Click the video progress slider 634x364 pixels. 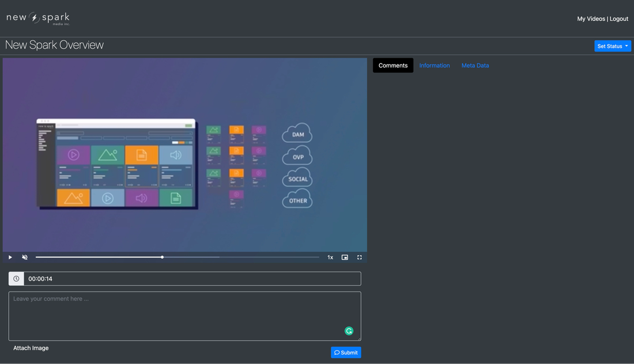click(x=178, y=257)
